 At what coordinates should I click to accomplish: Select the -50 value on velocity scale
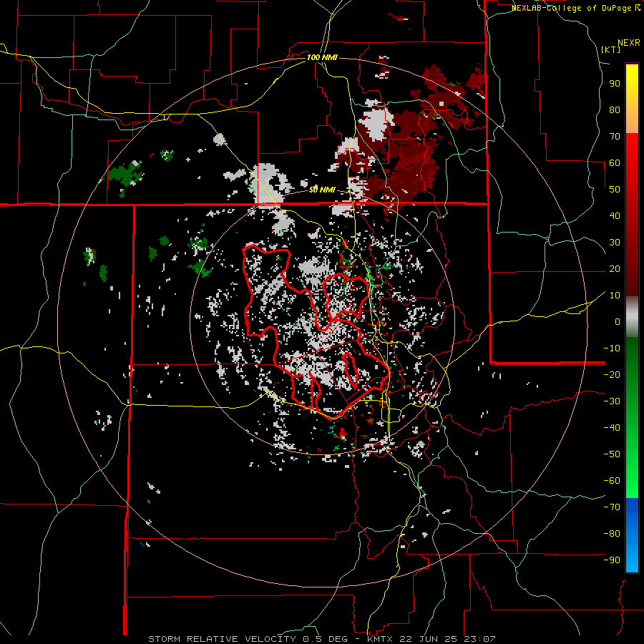pyautogui.click(x=612, y=454)
